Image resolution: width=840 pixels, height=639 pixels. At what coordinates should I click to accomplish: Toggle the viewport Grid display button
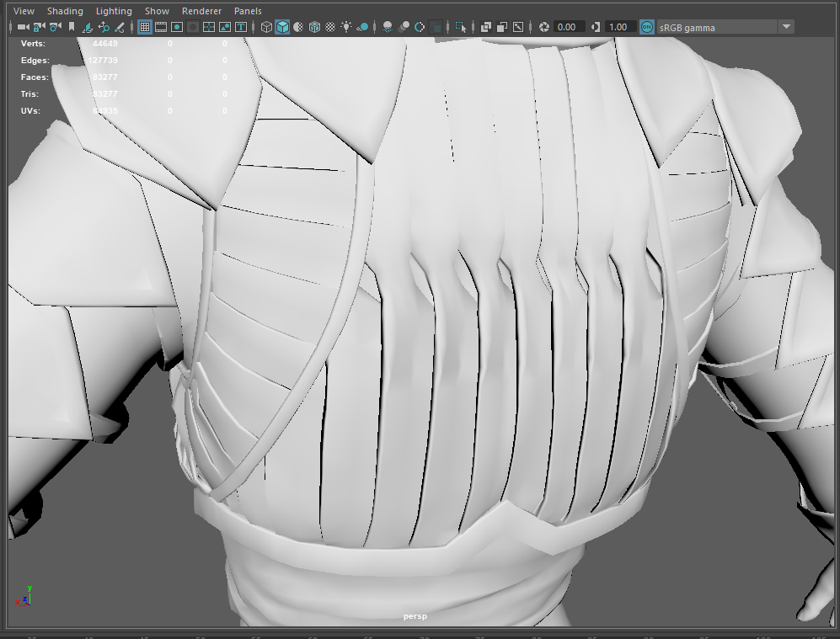145,27
